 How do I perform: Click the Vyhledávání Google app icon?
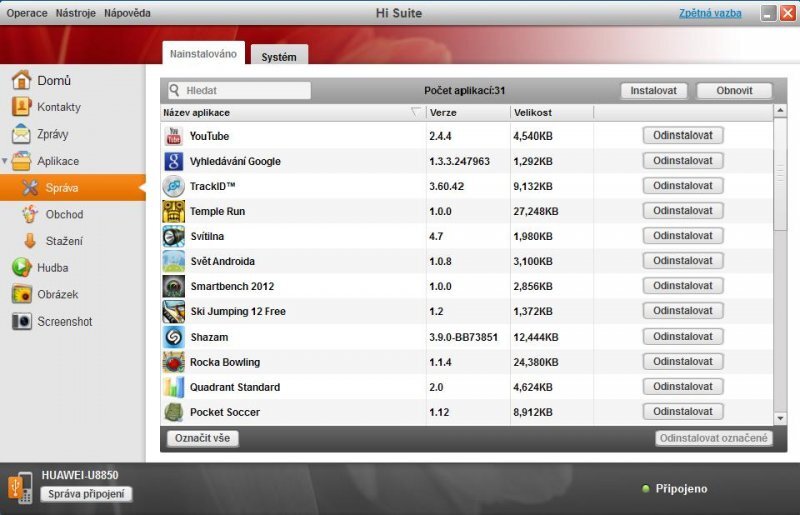click(173, 161)
